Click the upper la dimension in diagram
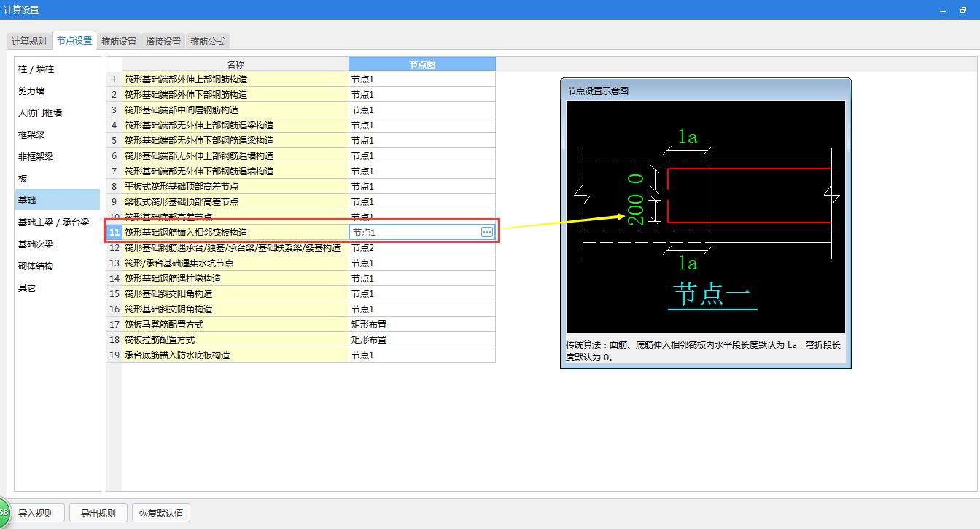The height and width of the screenshot is (529, 980). (x=687, y=136)
